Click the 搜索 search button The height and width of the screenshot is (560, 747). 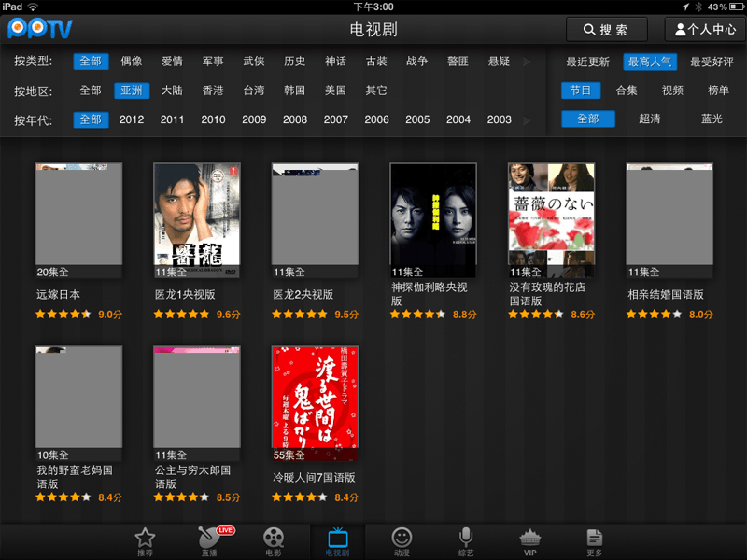[x=606, y=30]
